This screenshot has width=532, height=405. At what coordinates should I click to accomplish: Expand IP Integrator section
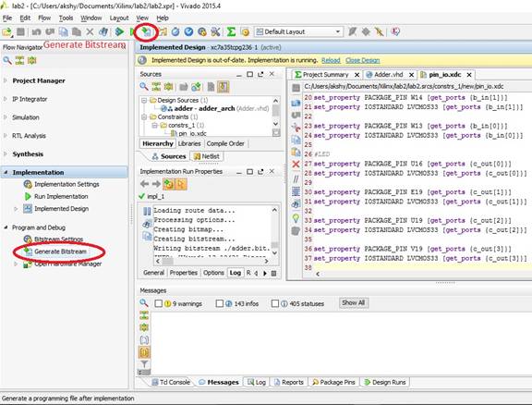coord(6,99)
